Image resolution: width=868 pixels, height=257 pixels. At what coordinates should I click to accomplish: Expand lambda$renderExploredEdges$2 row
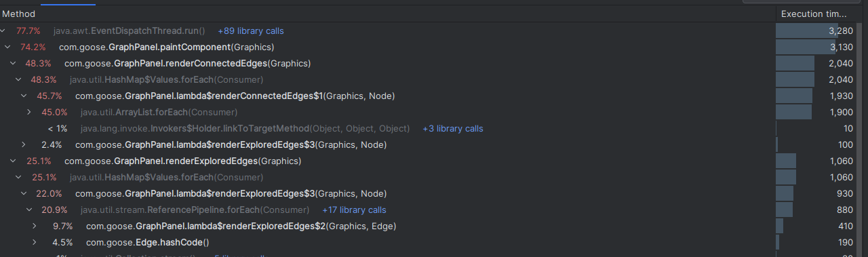tap(35, 226)
